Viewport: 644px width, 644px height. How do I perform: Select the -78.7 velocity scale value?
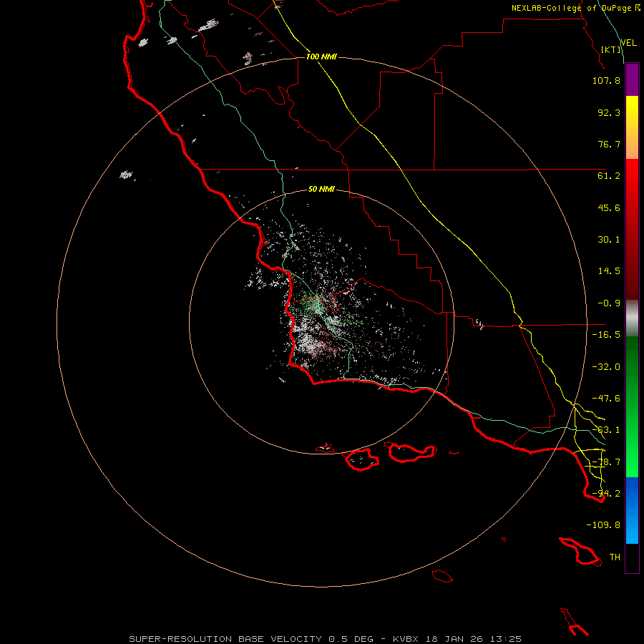pos(606,462)
